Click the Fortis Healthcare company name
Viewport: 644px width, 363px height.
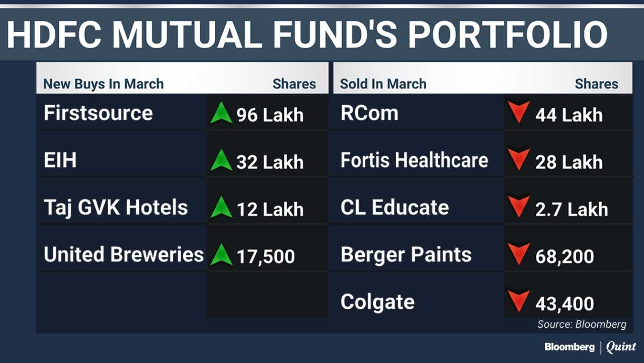point(414,160)
